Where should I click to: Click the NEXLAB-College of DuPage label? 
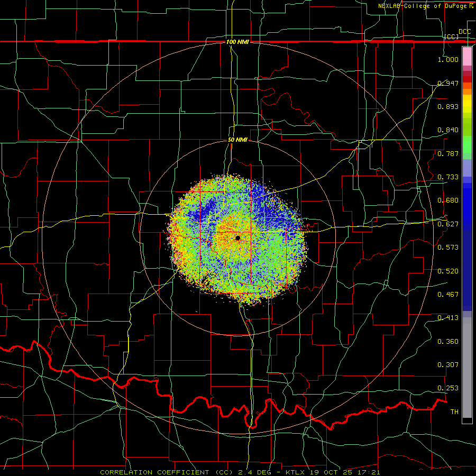coord(423,6)
